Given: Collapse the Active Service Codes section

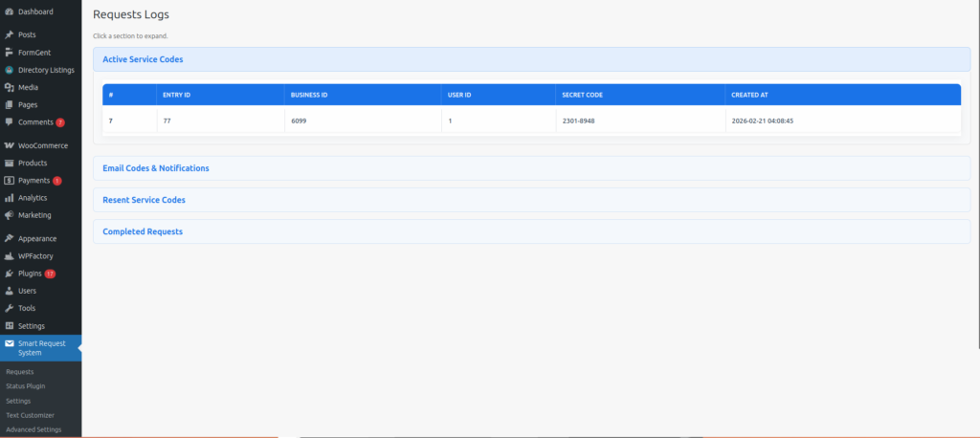Looking at the screenshot, I should 143,59.
